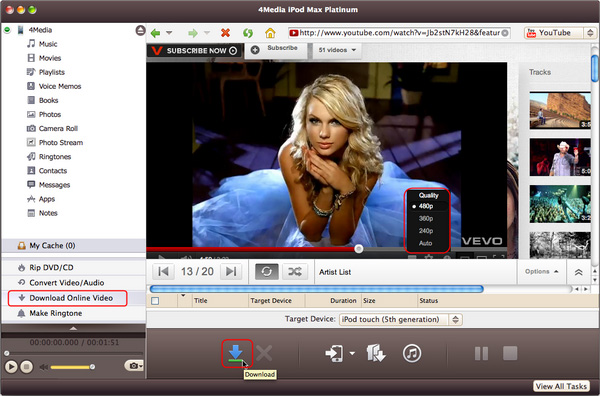Image resolution: width=600 pixels, height=396 pixels.
Task: Collapse panel with double chevron up
Action: (579, 272)
